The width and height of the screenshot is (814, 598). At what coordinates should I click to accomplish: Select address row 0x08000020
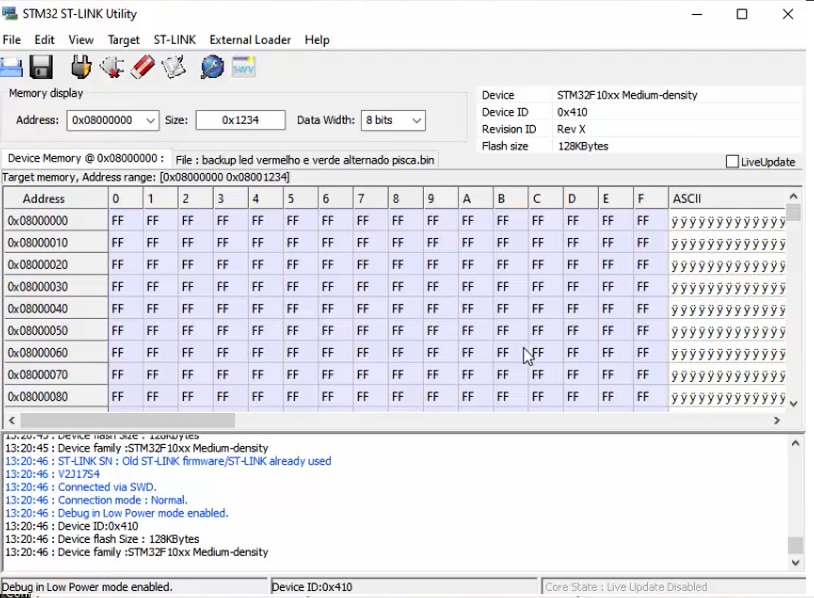pos(56,265)
